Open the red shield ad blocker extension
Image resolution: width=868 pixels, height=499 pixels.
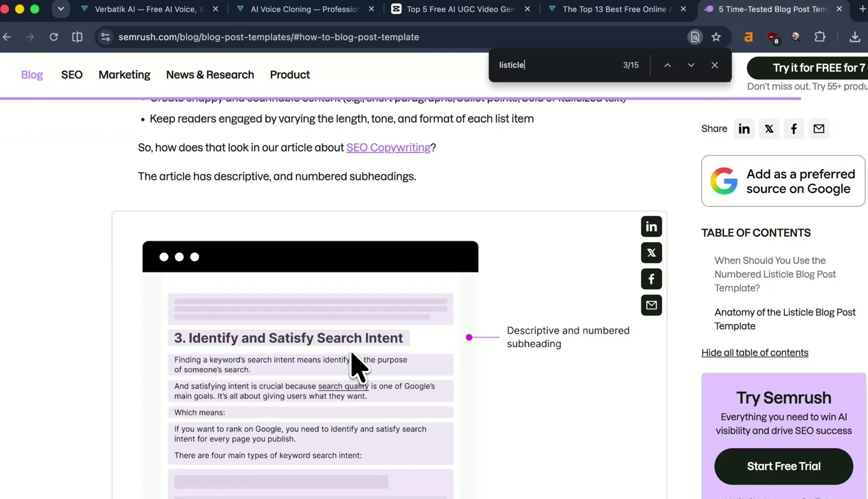773,37
